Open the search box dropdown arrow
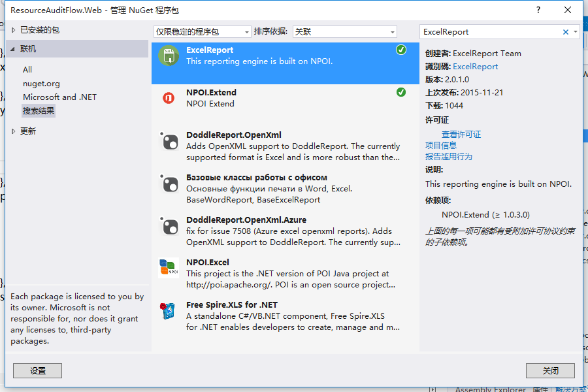Image resolution: width=588 pixels, height=392 pixels. 576,32
